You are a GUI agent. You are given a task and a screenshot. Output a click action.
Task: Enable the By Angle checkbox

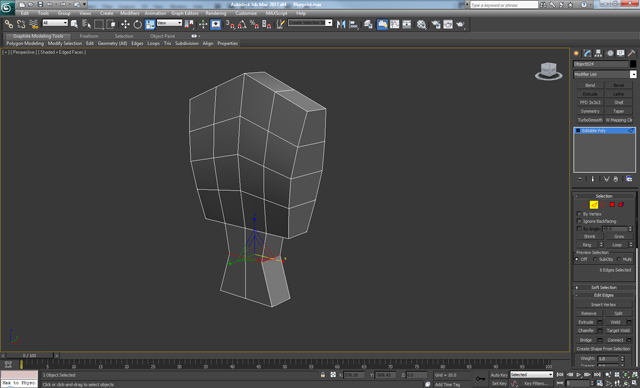coord(579,228)
